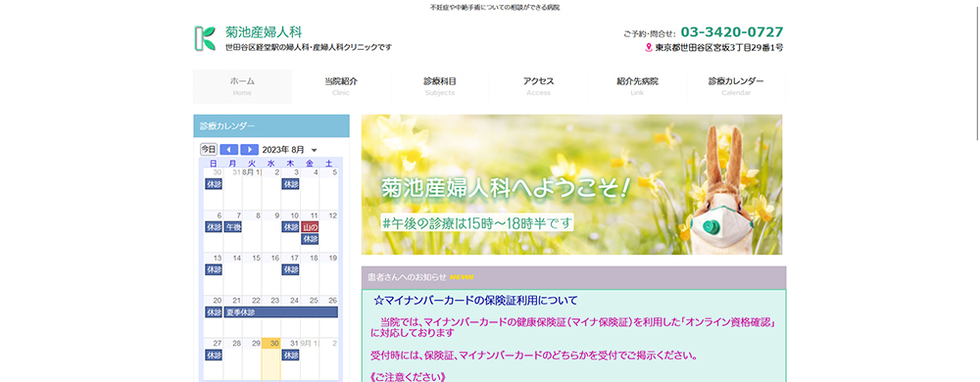This screenshot has height=382, width=980.
Task: Open the 休診 event on August 31
Action: coord(291,355)
